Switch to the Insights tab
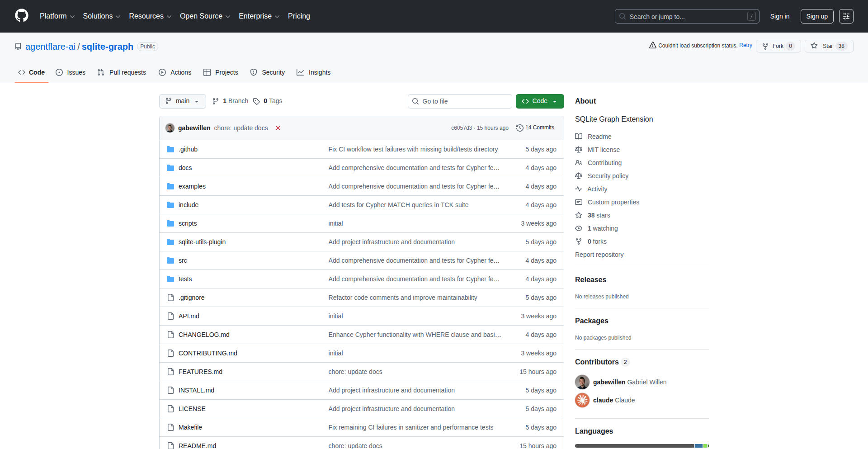868x449 pixels. point(314,72)
